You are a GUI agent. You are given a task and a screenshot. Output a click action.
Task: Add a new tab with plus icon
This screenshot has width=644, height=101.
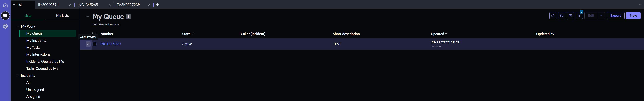157,5
